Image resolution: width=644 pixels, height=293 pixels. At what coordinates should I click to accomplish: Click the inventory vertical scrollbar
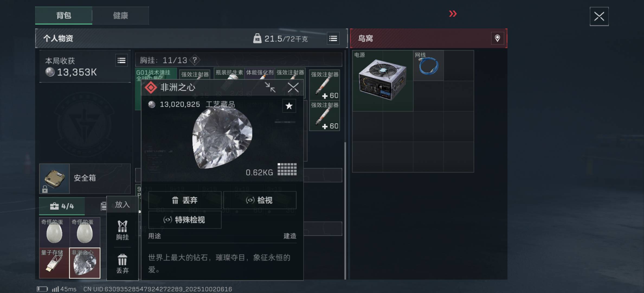(345, 210)
